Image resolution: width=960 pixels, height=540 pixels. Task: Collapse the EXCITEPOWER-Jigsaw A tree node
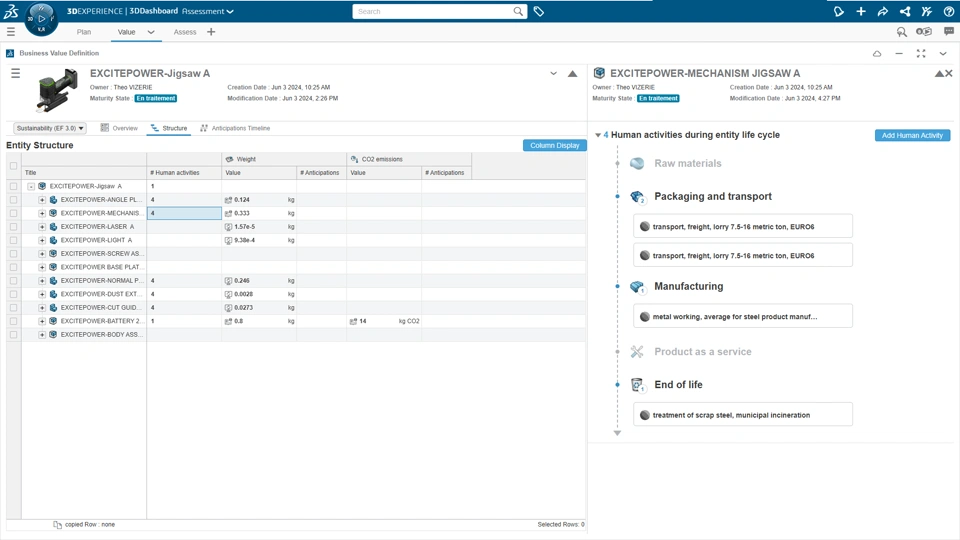(x=31, y=186)
